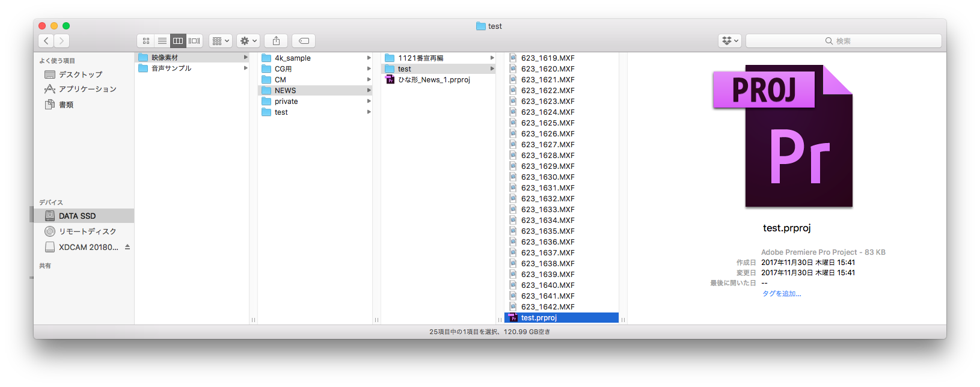Image resolution: width=980 pixels, height=387 pixels.
Task: Click the test.prproj name in preview
Action: (x=787, y=228)
